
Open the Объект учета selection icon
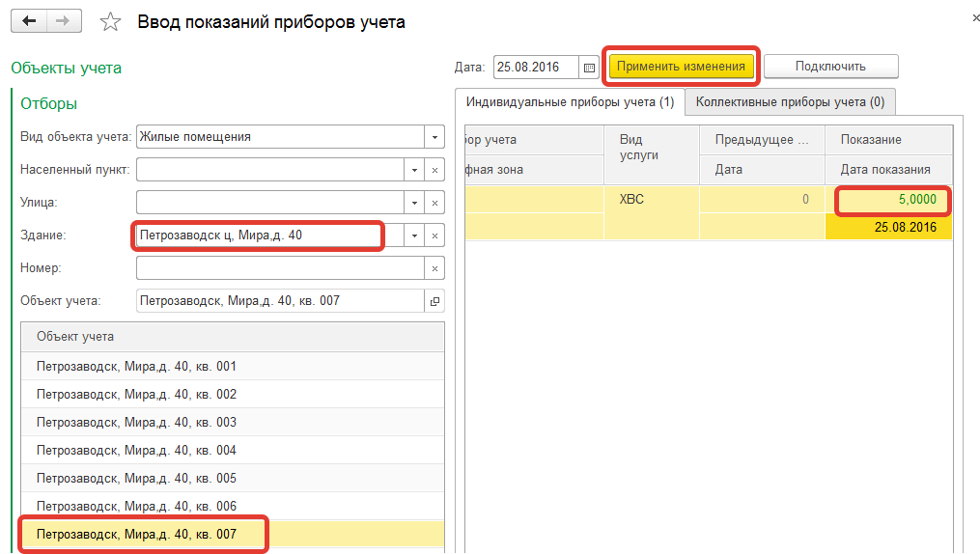point(434,301)
